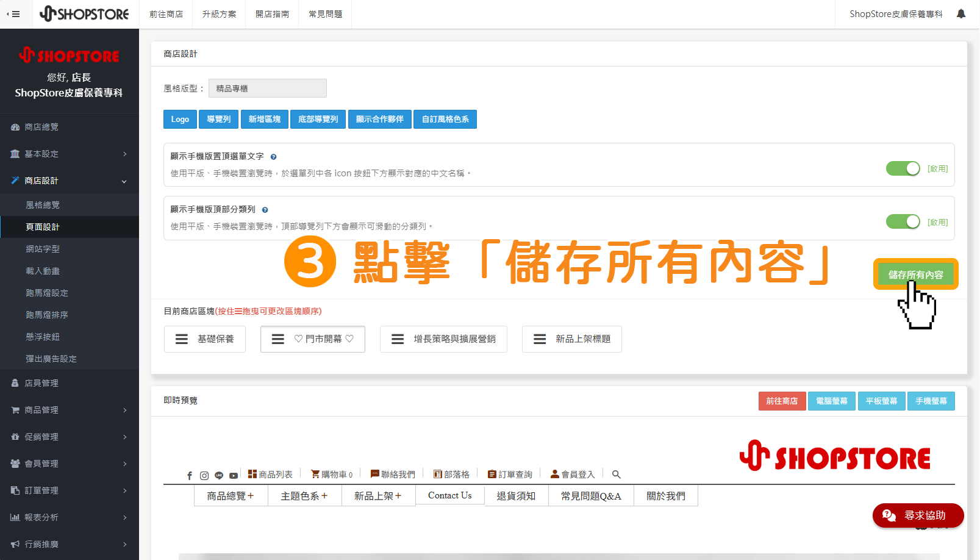Image resolution: width=980 pixels, height=560 pixels.
Task: Open 購物車 cart in preview
Action: (332, 474)
